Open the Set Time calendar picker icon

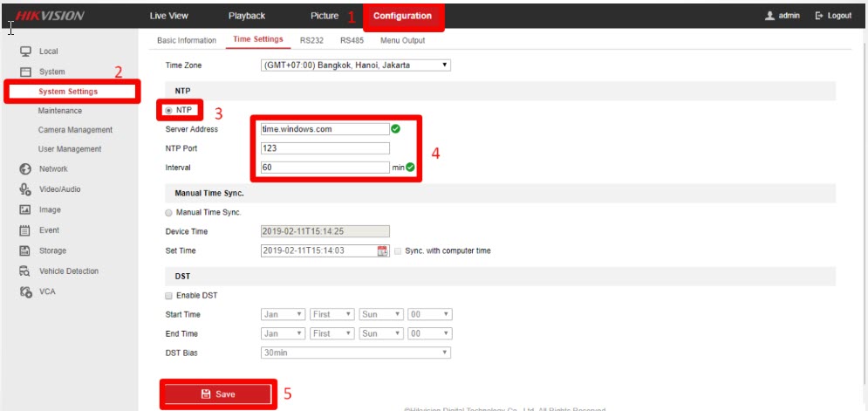382,251
